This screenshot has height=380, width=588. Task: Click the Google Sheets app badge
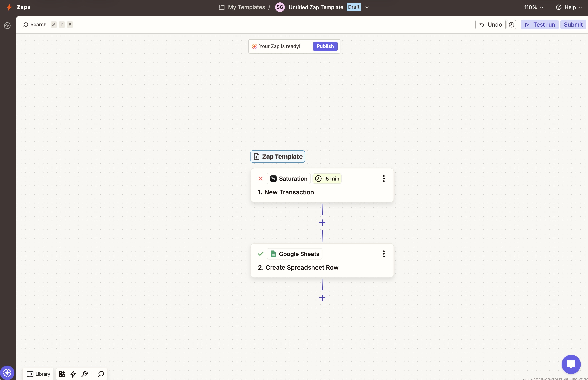(x=294, y=254)
